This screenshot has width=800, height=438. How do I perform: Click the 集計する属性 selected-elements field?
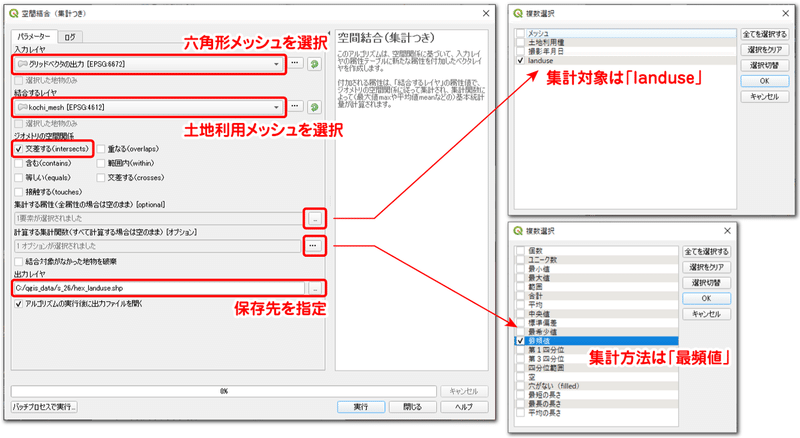click(x=158, y=218)
